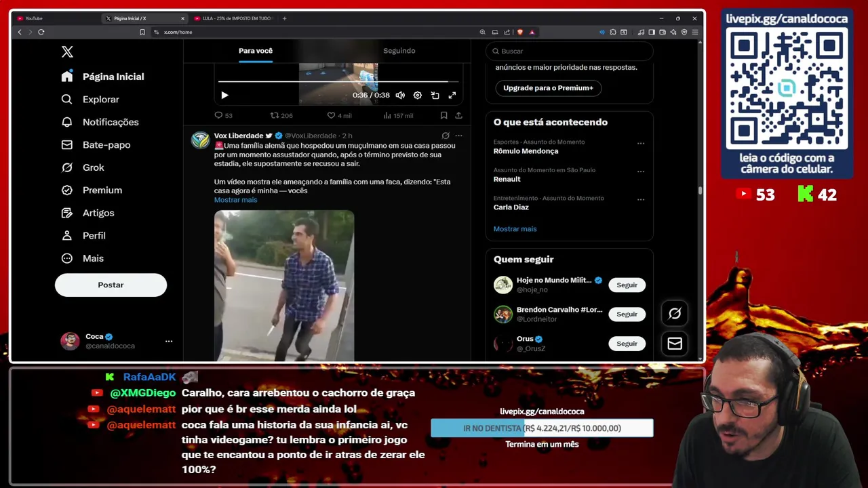868x488 pixels.
Task: Open Grok in the sidebar
Action: (x=82, y=167)
